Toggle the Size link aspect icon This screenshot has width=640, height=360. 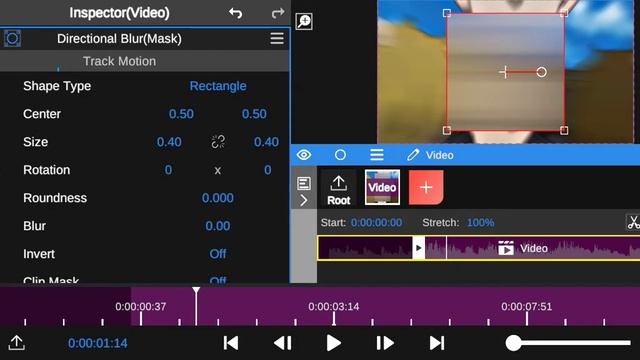point(218,142)
